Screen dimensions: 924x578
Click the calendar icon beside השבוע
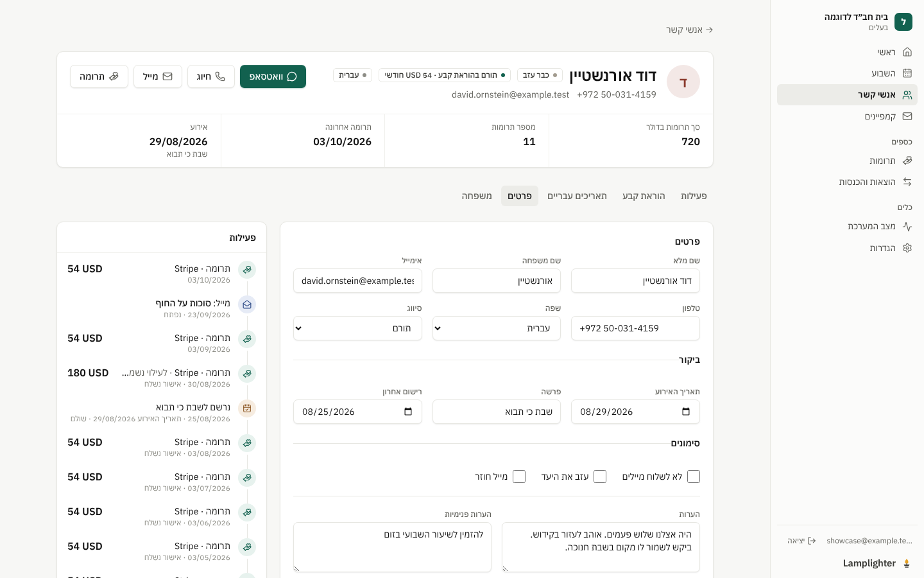coord(907,73)
